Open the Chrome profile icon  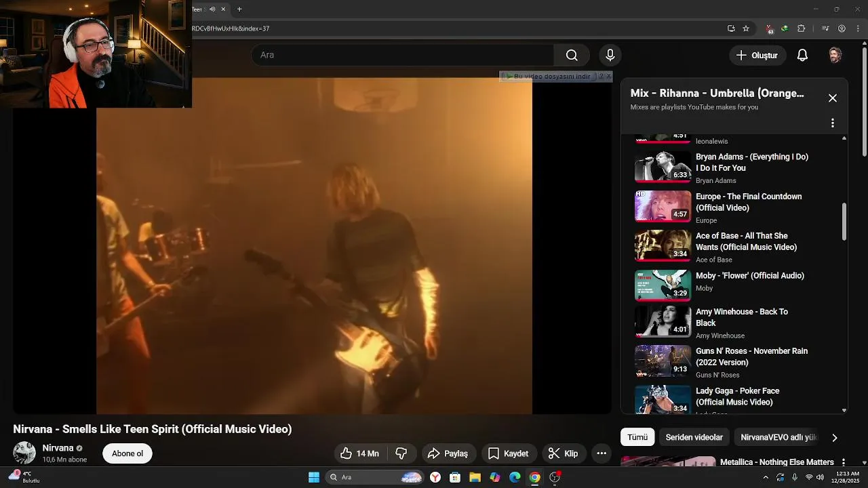842,28
